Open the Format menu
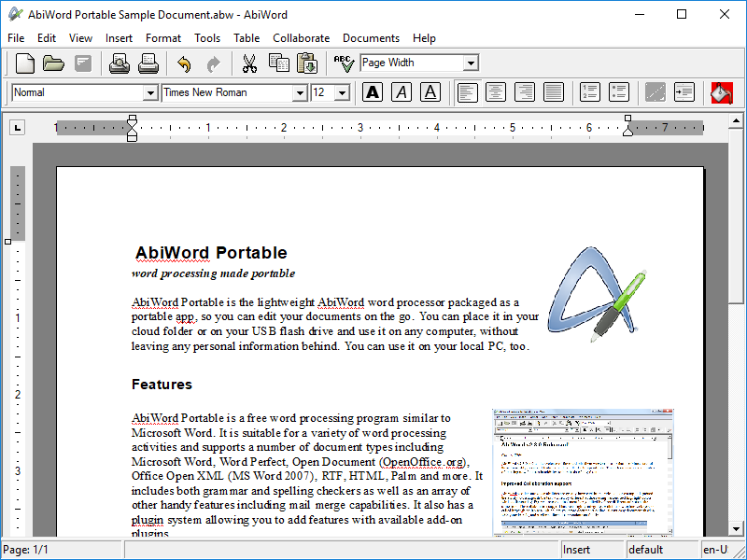 pos(163,38)
